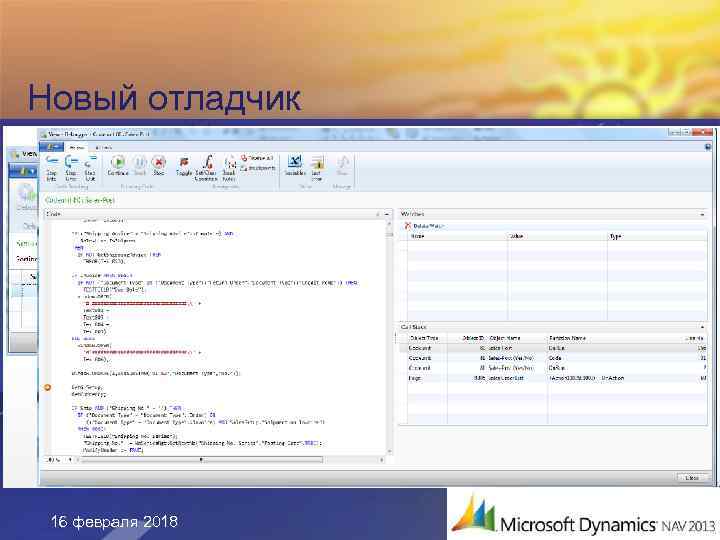Disable All breakpoints

tap(257, 158)
